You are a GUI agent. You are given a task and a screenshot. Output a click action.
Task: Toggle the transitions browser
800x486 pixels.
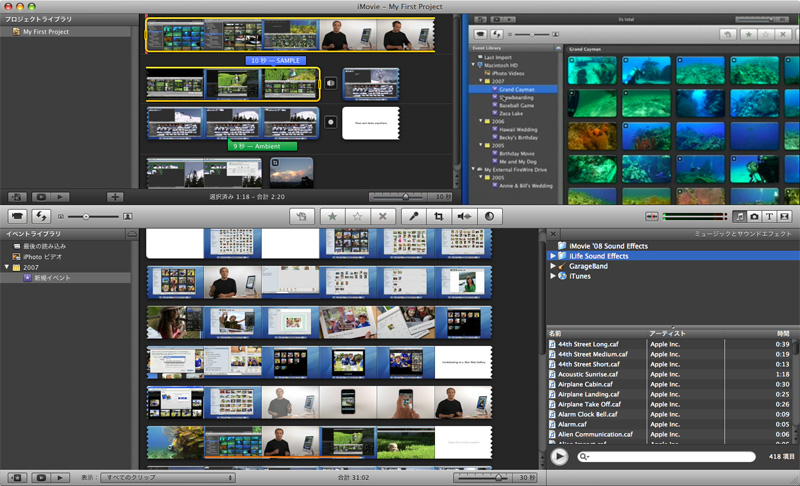point(784,216)
